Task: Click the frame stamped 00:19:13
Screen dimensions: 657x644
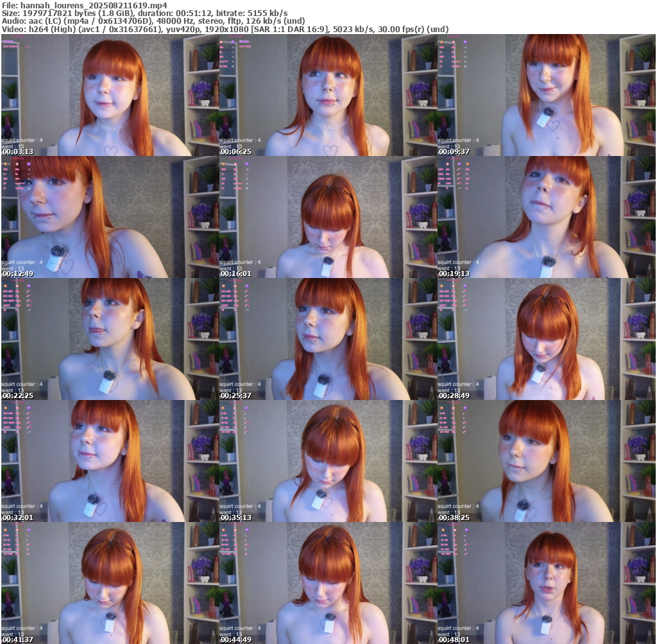Action: pyautogui.click(x=546, y=217)
